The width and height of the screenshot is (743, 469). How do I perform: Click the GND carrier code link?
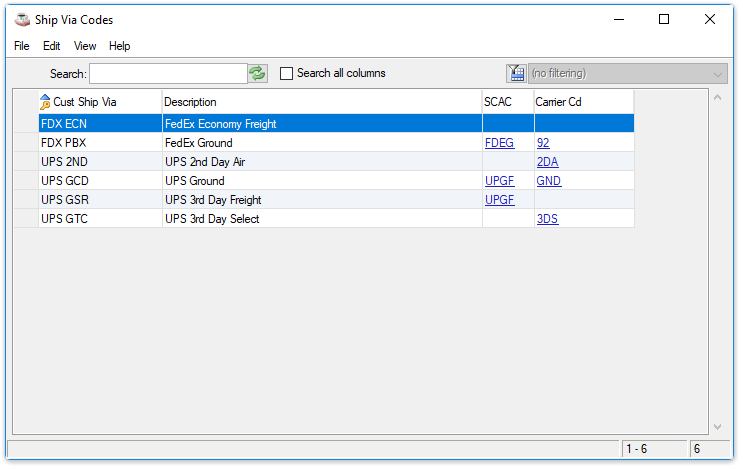tap(548, 181)
